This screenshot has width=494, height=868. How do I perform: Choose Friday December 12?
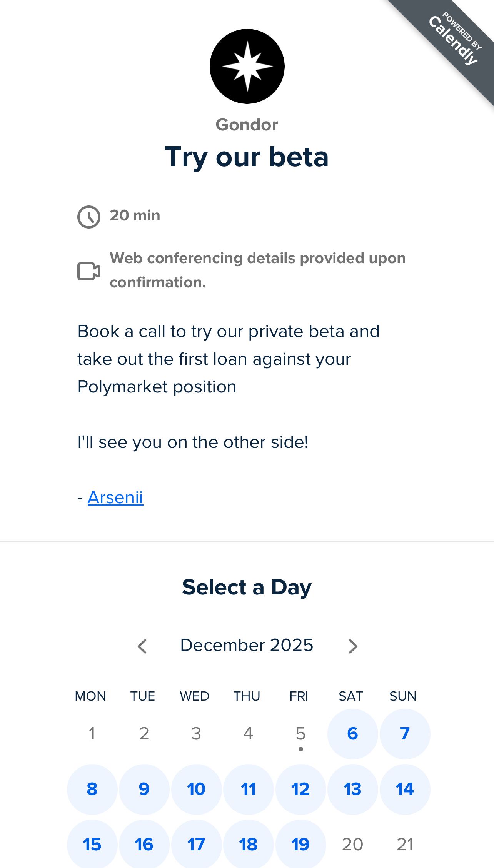[300, 789]
